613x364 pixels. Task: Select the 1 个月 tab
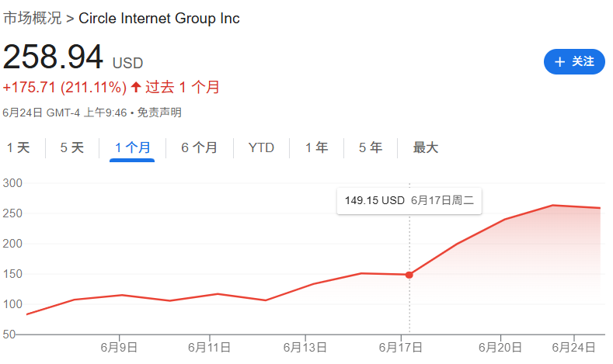(x=133, y=147)
